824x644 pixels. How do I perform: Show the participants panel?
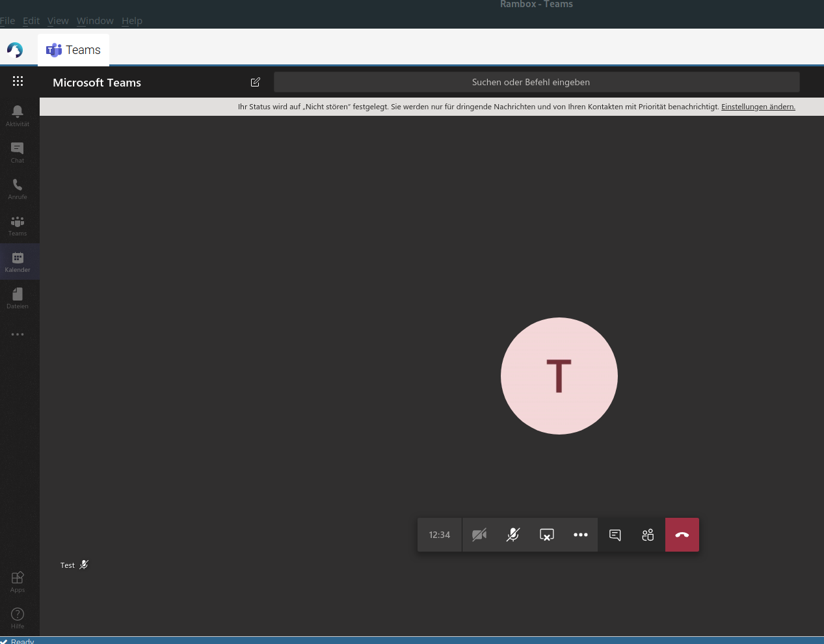[648, 535]
